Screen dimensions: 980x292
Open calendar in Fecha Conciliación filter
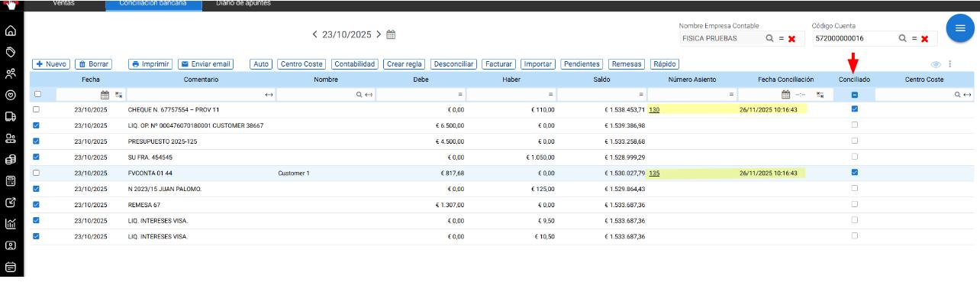click(x=785, y=95)
